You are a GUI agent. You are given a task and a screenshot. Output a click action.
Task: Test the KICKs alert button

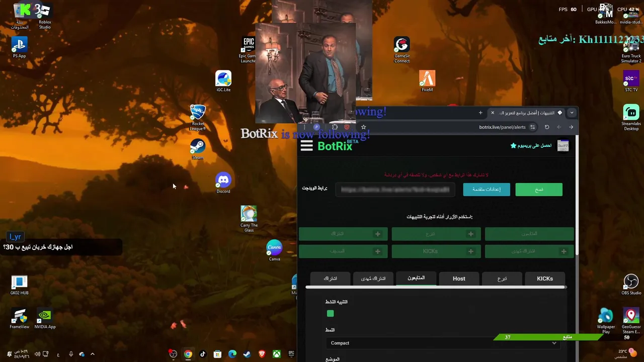436,251
